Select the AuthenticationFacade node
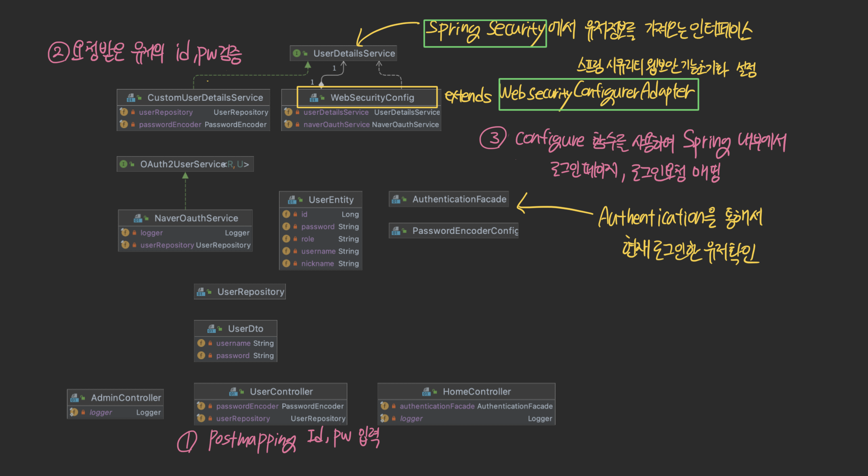Image resolution: width=868 pixels, height=476 pixels. (x=449, y=199)
